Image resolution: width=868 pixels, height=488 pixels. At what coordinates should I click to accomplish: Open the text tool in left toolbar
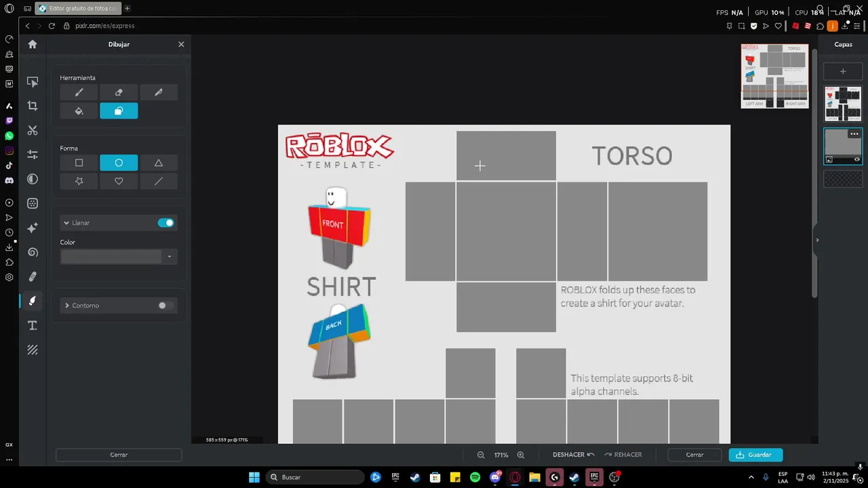[x=33, y=325]
